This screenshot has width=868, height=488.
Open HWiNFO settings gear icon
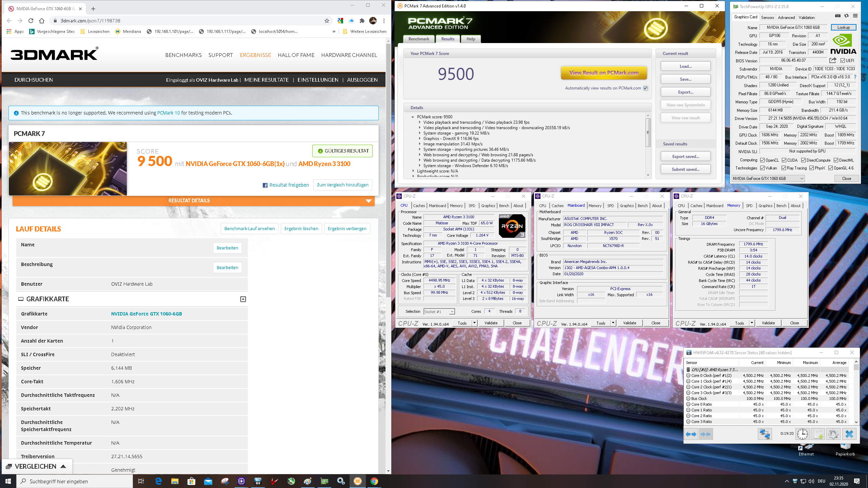833,434
